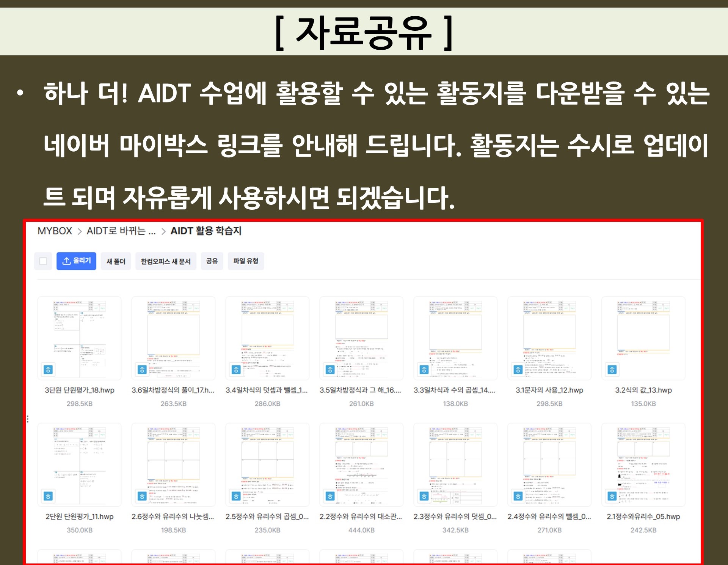Toggle the select-all checkbox in toolbar
This screenshot has height=565, width=728.
pyautogui.click(x=43, y=261)
